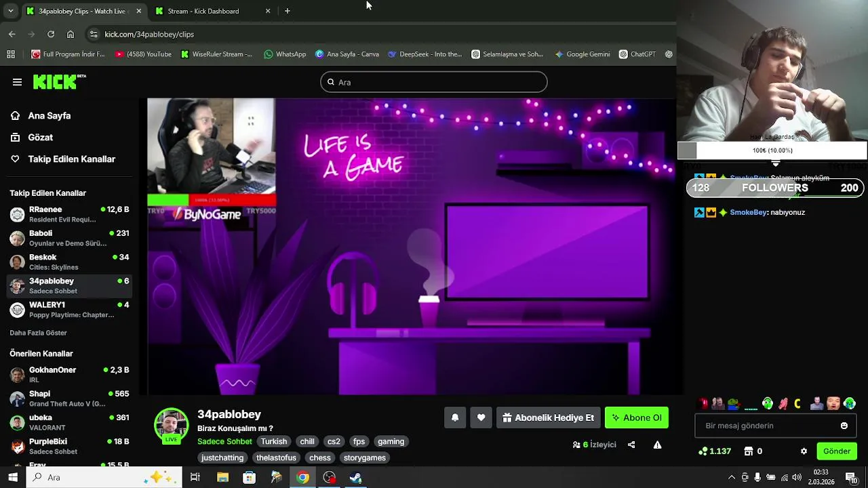Go to Ana Sayfa in sidebar

[50, 116]
